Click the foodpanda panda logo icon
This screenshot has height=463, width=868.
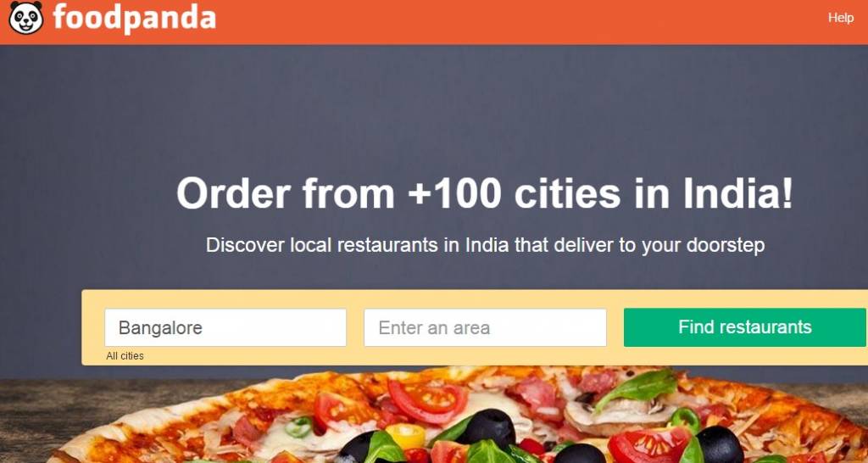click(x=26, y=18)
